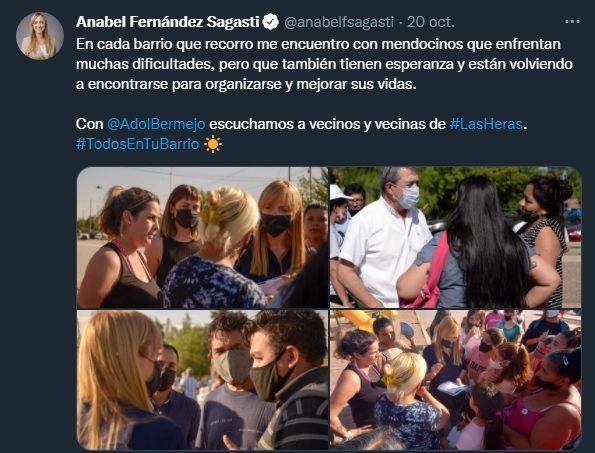Click the 20 oct. timestamp
595x453 pixels.
[431, 22]
